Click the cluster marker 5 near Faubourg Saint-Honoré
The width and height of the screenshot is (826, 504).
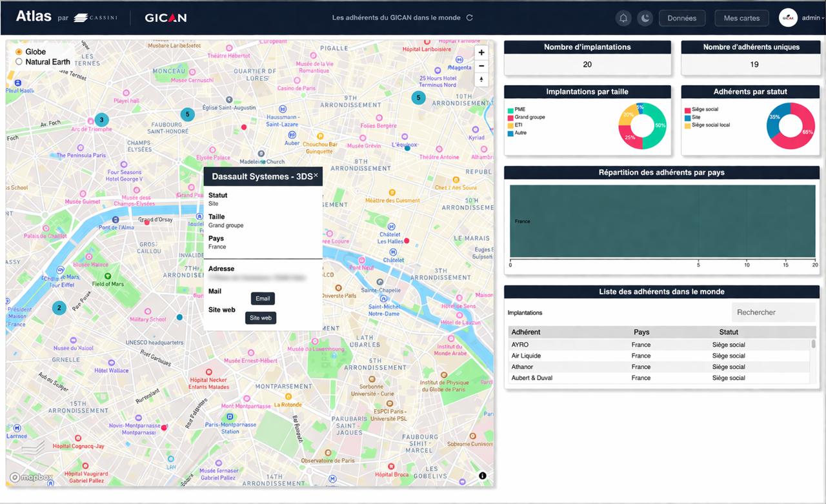(187, 114)
